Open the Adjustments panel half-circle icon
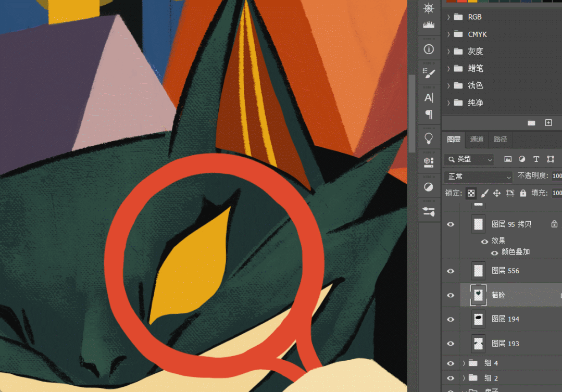 tap(429, 187)
